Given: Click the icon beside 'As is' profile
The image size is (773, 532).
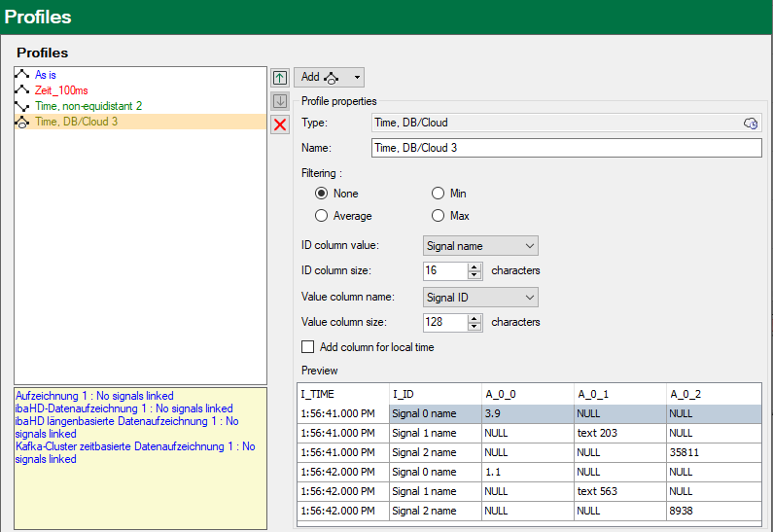Looking at the screenshot, I should [23, 74].
